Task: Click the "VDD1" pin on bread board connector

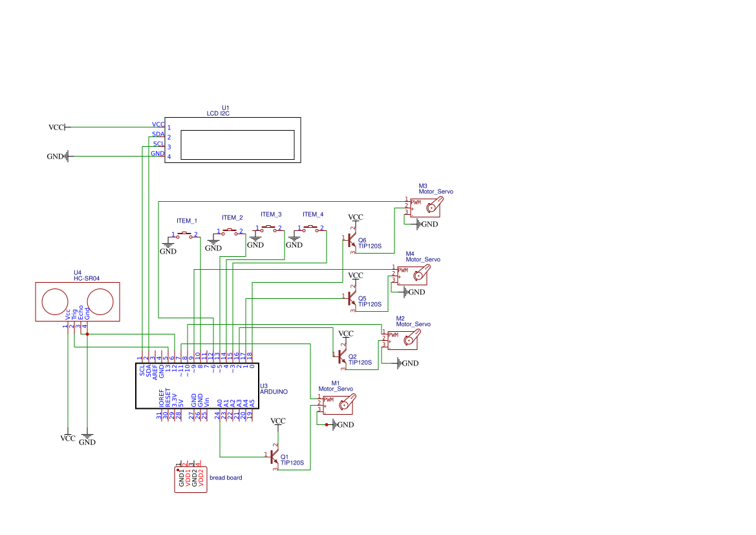Action: 188,477
